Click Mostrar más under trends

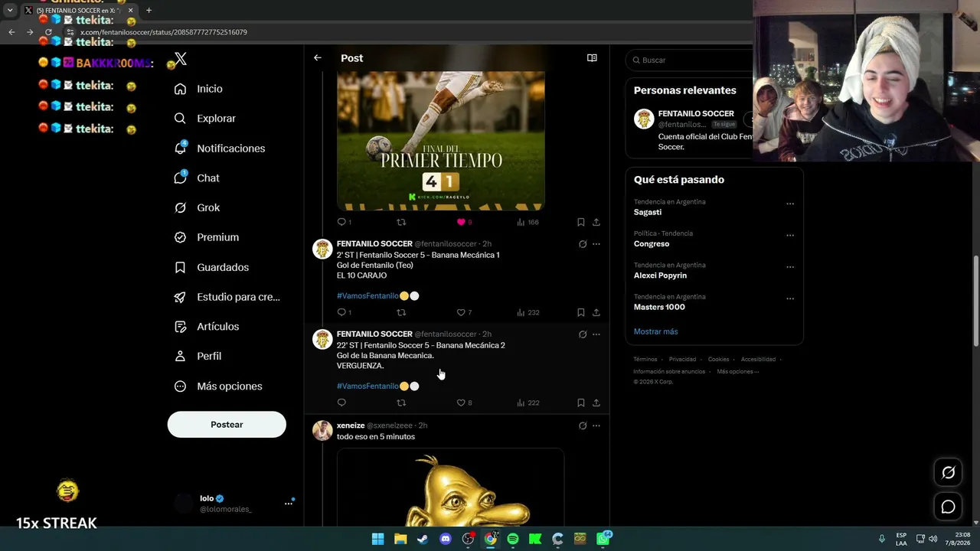tap(655, 331)
